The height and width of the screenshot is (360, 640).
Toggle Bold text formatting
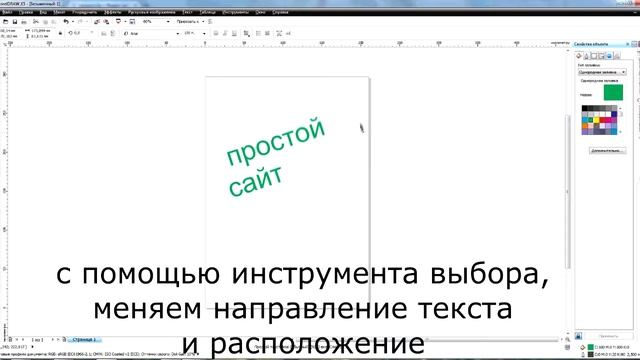(x=216, y=33)
